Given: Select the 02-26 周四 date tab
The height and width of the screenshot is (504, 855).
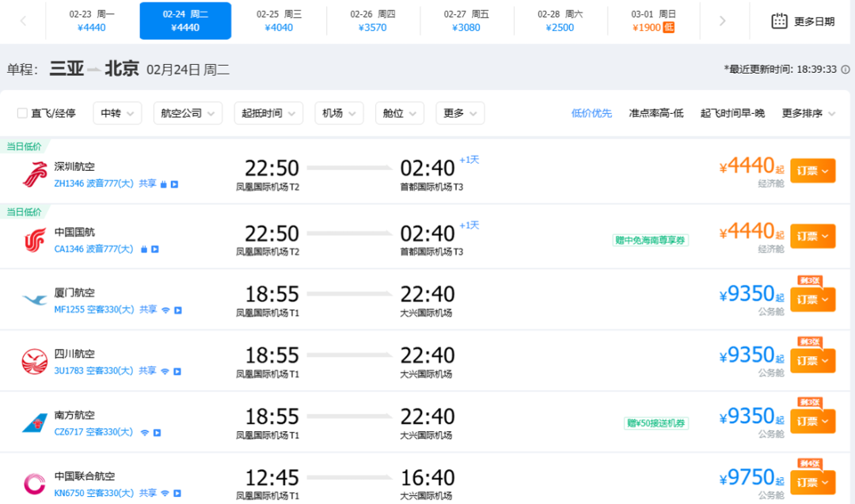Looking at the screenshot, I should 372,21.
